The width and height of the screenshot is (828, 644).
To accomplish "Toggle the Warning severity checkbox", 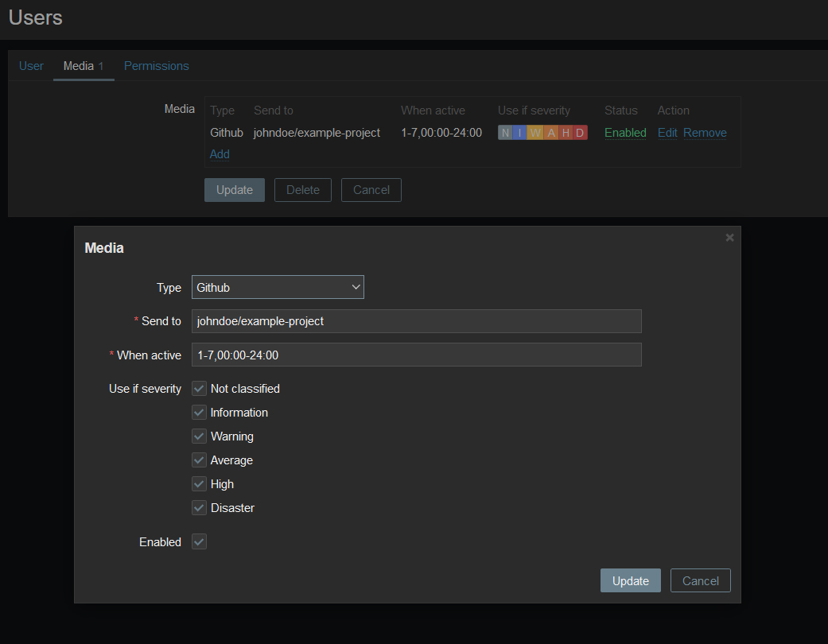I will (199, 436).
